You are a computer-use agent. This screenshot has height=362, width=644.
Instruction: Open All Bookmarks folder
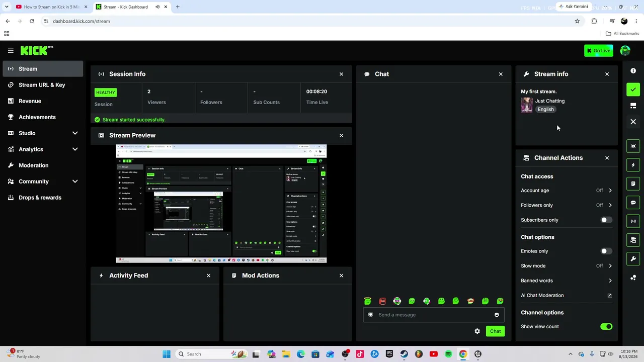[x=622, y=34]
